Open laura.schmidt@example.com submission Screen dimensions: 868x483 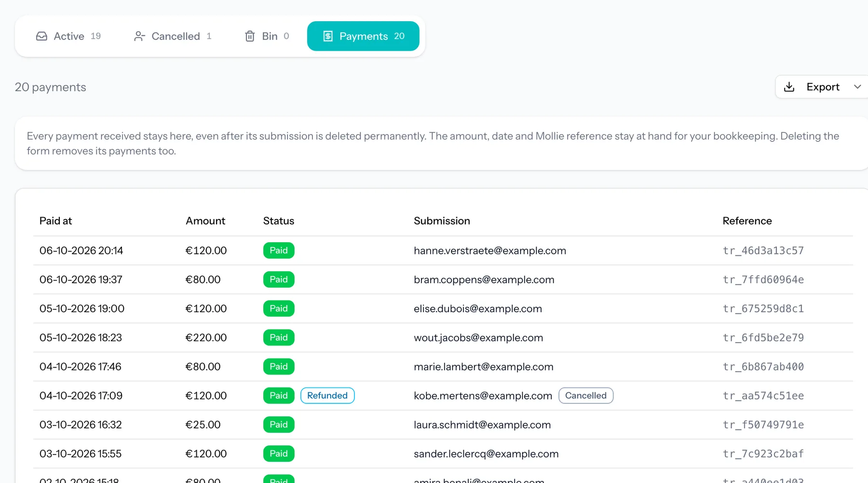(482, 425)
